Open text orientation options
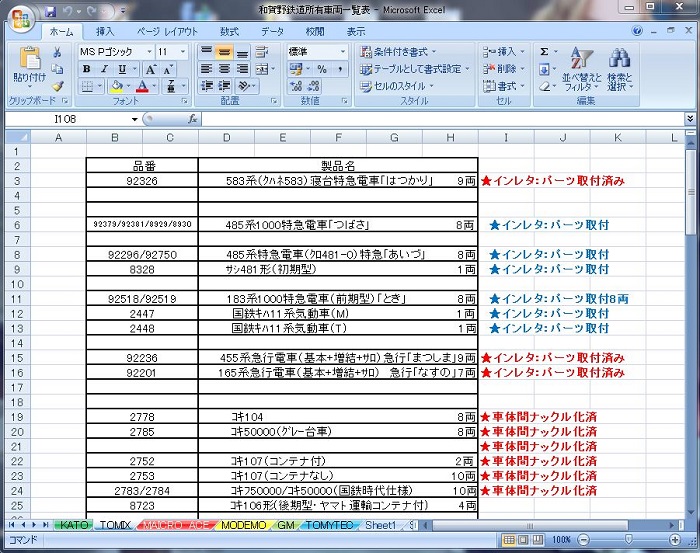This screenshot has width=700, height=553. tap(245, 86)
